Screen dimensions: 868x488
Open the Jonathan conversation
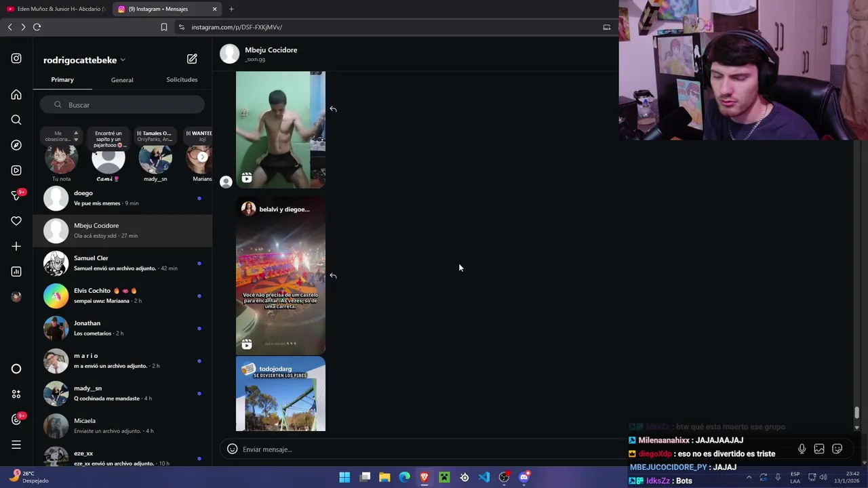(122, 328)
